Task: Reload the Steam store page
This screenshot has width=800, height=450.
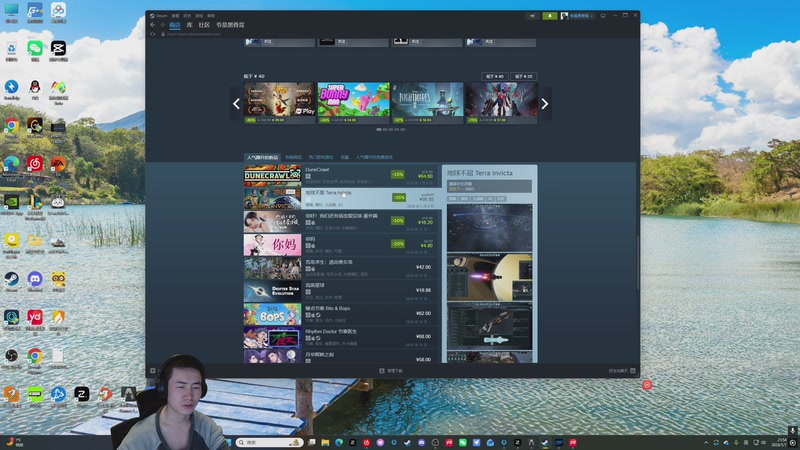Action: click(153, 34)
